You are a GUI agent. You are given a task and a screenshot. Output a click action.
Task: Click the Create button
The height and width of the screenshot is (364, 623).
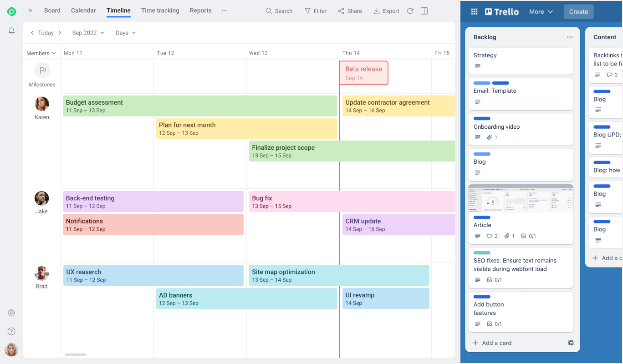click(x=578, y=11)
